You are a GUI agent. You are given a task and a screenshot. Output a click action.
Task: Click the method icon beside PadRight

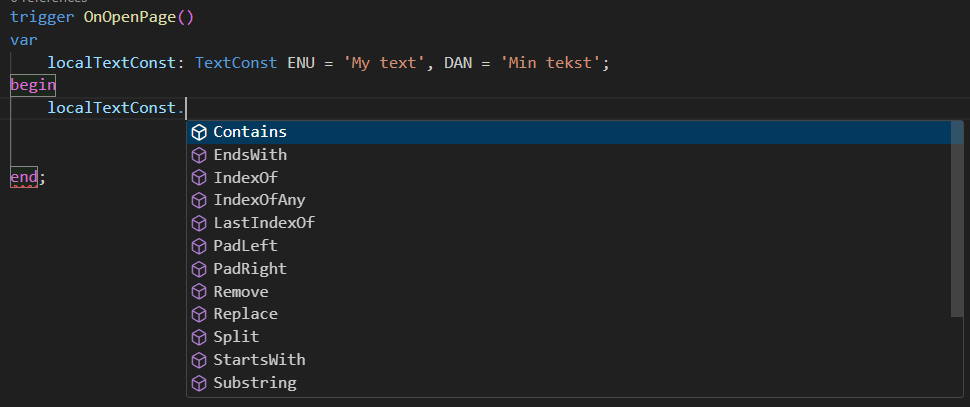coord(199,269)
